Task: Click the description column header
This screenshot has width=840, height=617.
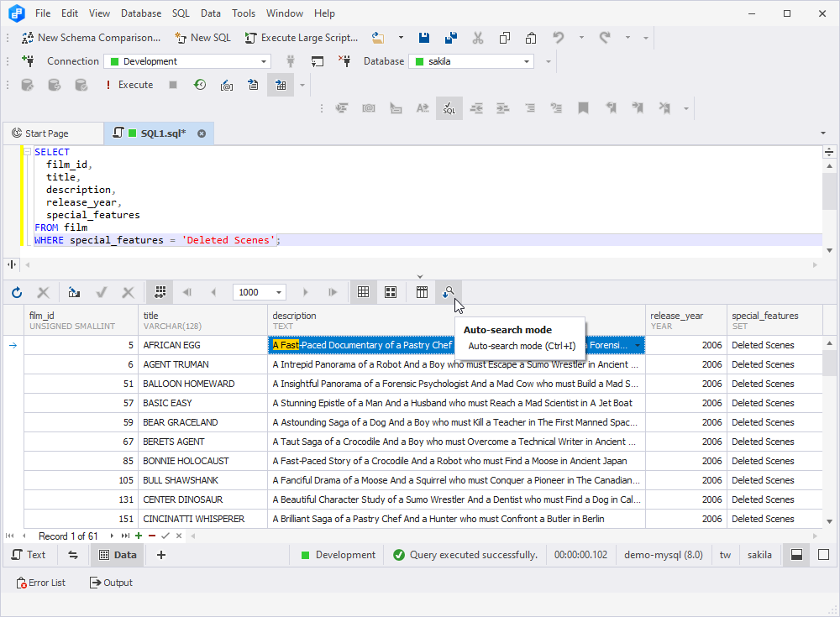Action: point(456,321)
